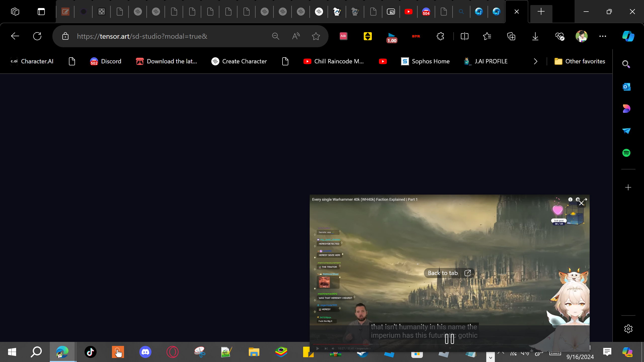This screenshot has width=644, height=362.
Task: Open the Create Character bookmark
Action: click(x=239, y=61)
